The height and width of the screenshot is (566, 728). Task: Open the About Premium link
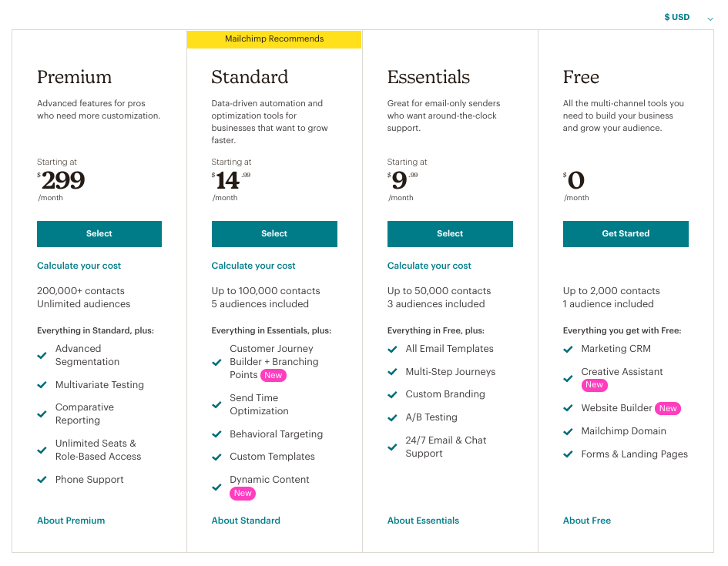click(x=71, y=521)
